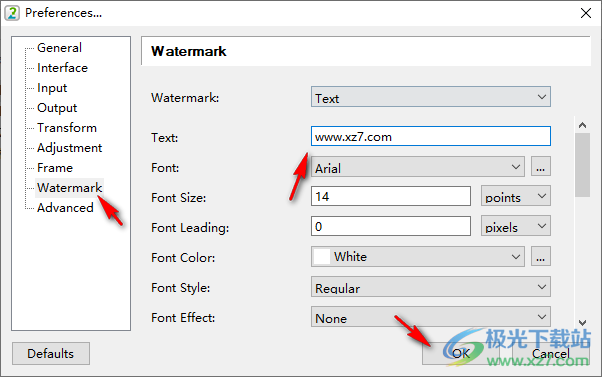The width and height of the screenshot is (602, 377).
Task: Click the Font Leading value field
Action: [391, 226]
